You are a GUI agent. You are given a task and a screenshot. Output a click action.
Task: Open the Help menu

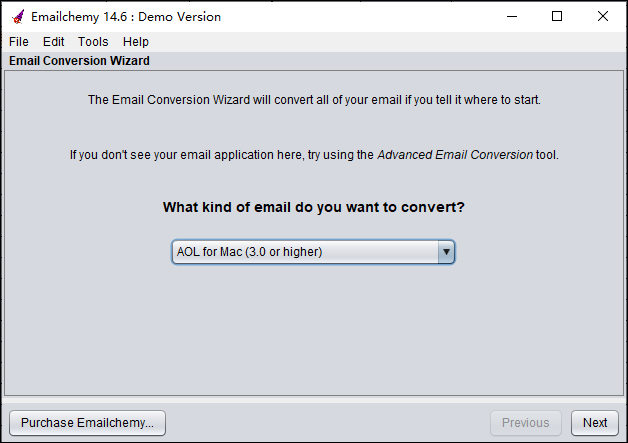click(x=136, y=42)
